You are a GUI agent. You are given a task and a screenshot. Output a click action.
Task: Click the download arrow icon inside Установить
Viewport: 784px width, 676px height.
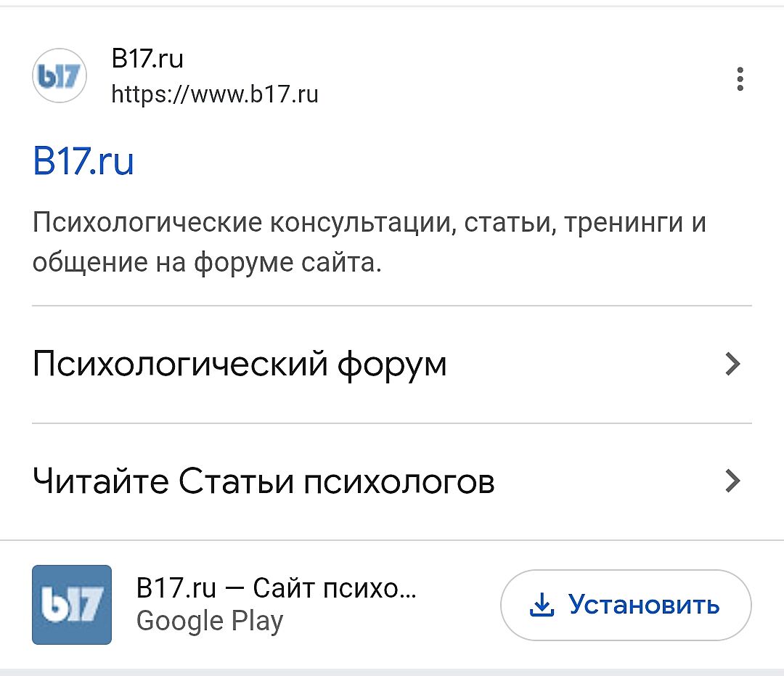click(542, 605)
